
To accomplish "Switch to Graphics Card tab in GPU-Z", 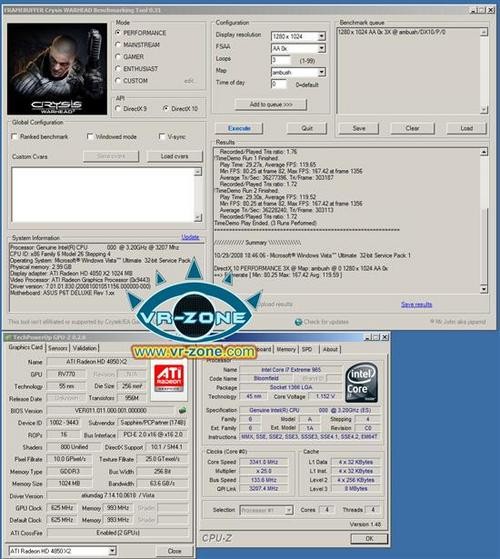I will [25, 348].
